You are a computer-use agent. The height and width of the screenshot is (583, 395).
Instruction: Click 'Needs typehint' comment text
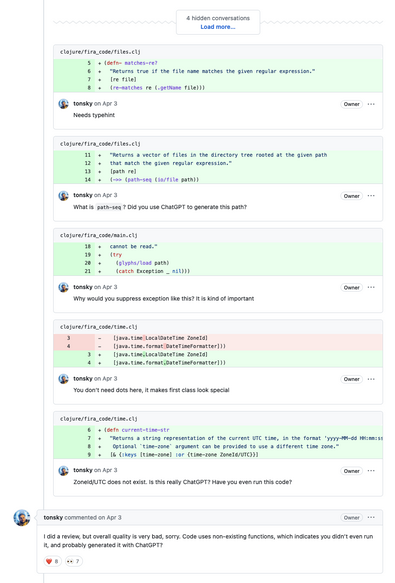pos(94,115)
